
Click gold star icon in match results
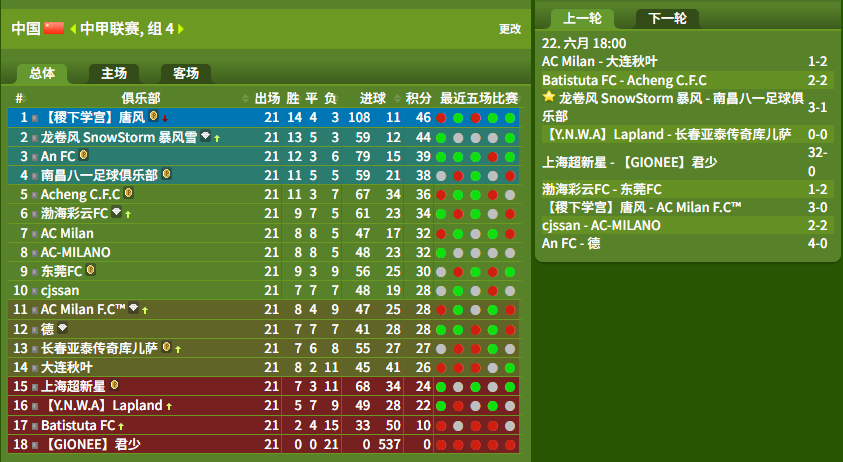point(548,97)
